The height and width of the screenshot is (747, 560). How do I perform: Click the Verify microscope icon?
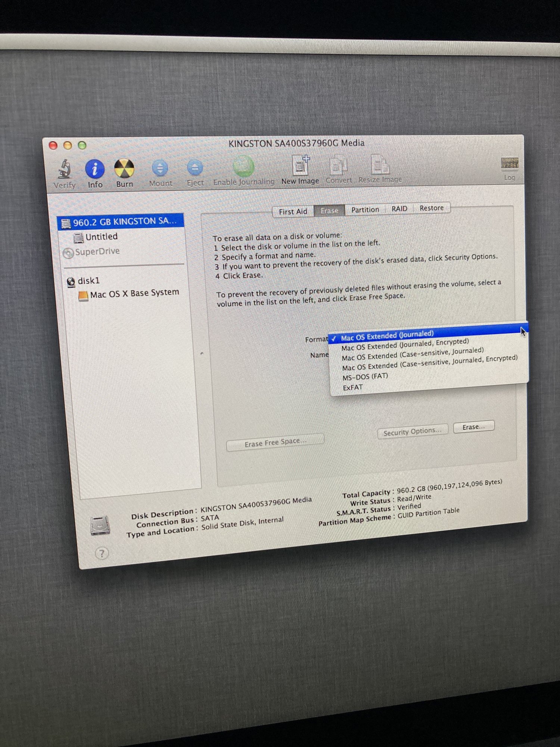[x=65, y=168]
